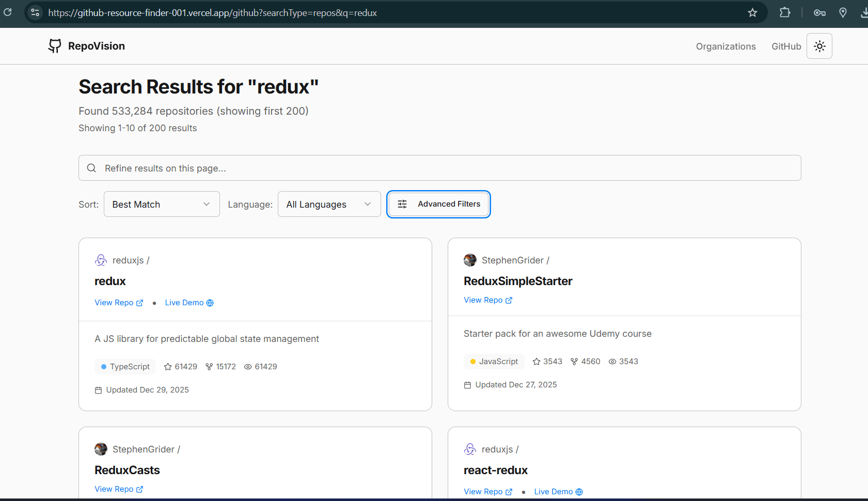868x501 pixels.
Task: Click the sliders icon in Advanced Filters
Action: click(x=402, y=204)
